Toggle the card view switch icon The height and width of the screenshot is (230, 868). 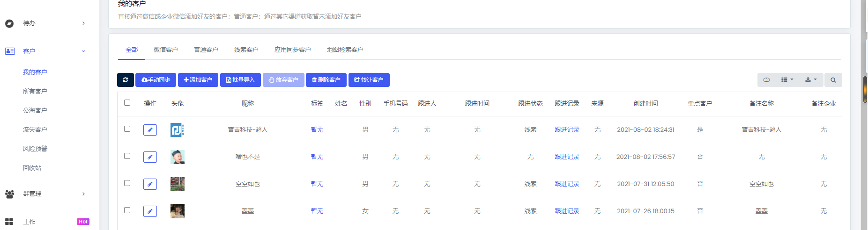(766, 80)
